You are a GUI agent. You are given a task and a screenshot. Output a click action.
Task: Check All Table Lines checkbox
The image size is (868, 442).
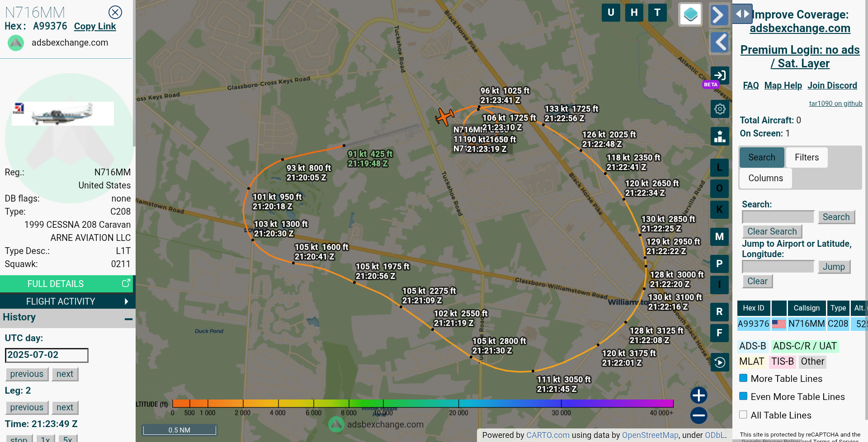pos(743,414)
